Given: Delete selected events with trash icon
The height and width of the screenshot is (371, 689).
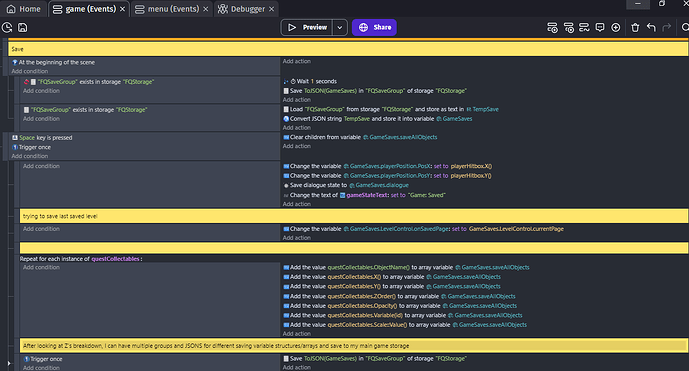Looking at the screenshot, I should click(635, 28).
